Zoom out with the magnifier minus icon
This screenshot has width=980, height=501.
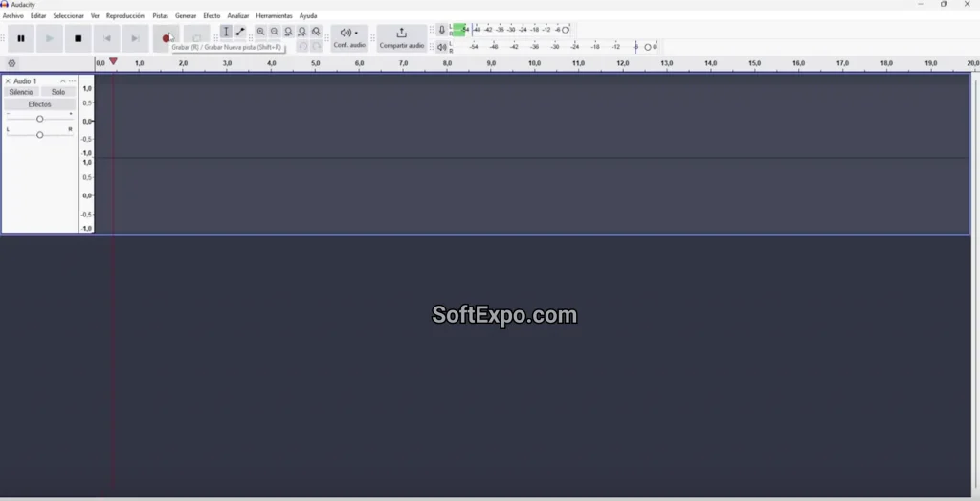coord(275,32)
